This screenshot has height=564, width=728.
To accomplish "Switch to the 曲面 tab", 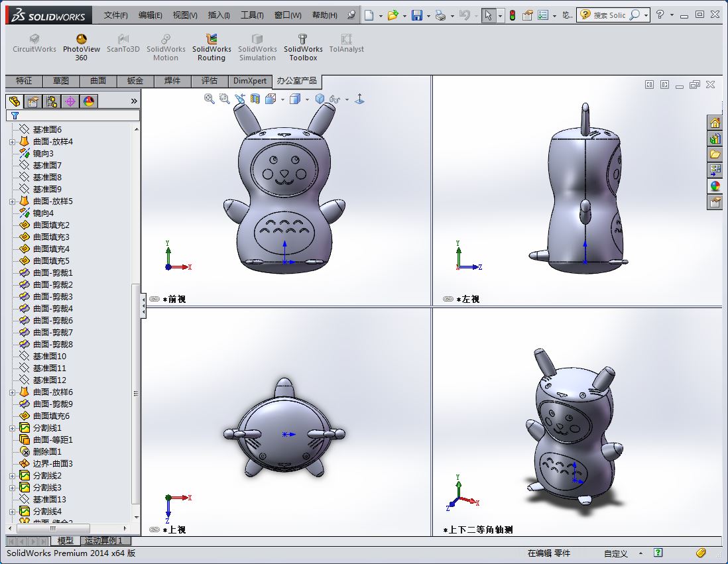I will point(98,81).
